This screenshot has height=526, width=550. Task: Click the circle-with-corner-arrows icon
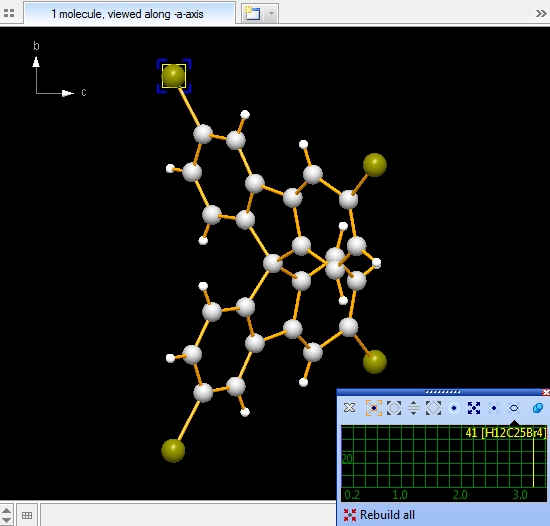(x=394, y=408)
